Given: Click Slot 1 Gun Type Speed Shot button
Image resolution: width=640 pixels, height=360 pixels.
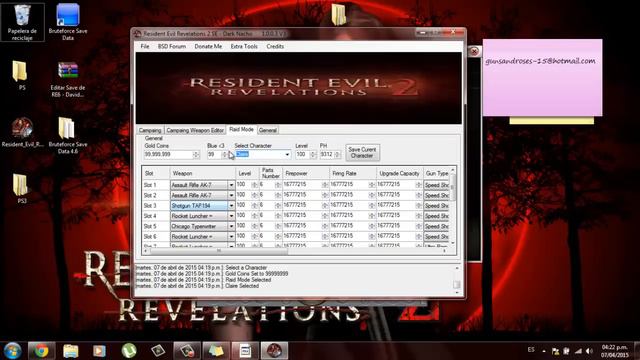Looking at the screenshot, I should [x=436, y=185].
